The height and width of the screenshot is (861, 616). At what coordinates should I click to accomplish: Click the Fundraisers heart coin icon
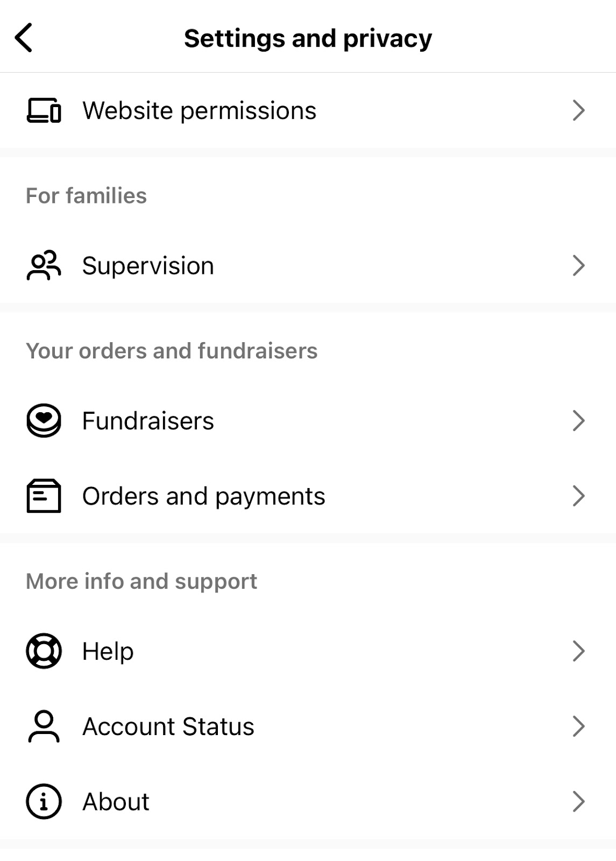[x=44, y=420]
